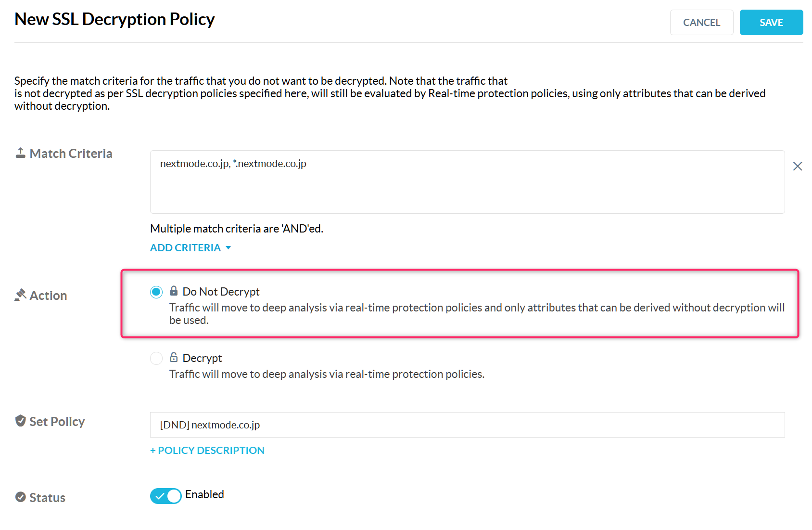
Task: Open the ADD CRITERIA dropdown
Action: click(x=186, y=248)
